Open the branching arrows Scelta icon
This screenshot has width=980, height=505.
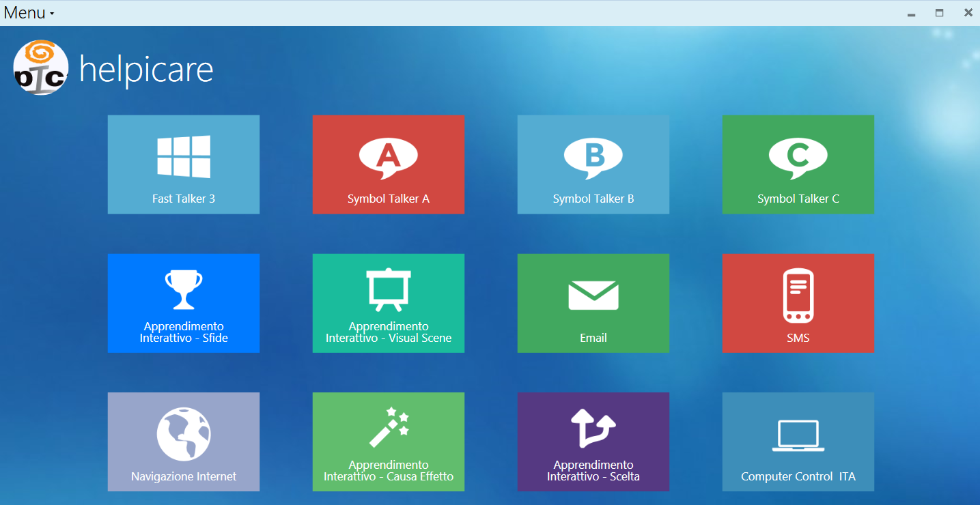point(593,427)
